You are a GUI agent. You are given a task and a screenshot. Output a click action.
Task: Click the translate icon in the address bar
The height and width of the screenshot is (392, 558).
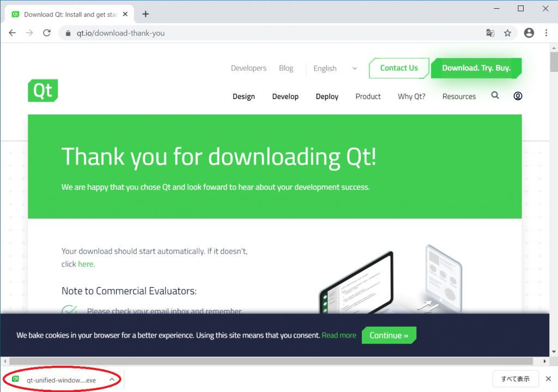[490, 33]
